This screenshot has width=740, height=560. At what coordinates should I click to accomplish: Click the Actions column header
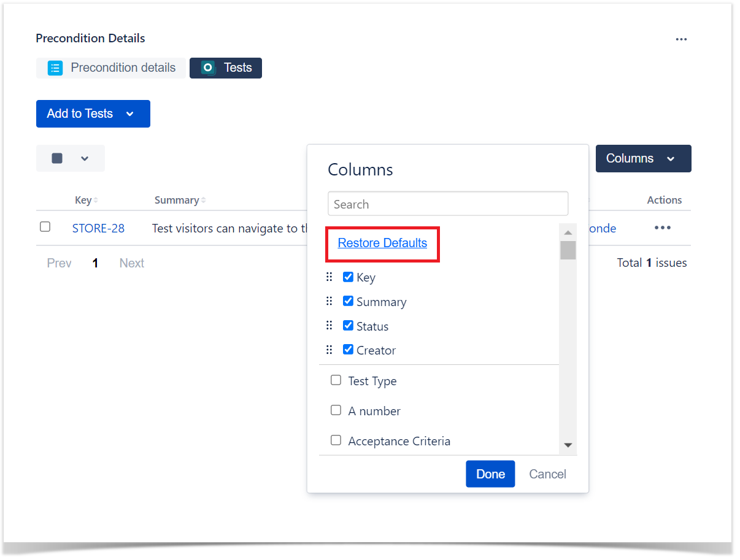point(665,200)
